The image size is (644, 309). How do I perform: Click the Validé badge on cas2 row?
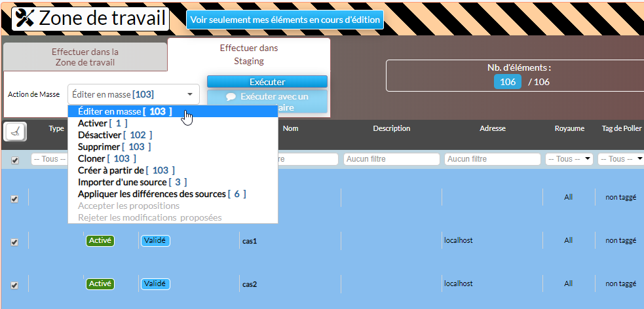pos(155,284)
